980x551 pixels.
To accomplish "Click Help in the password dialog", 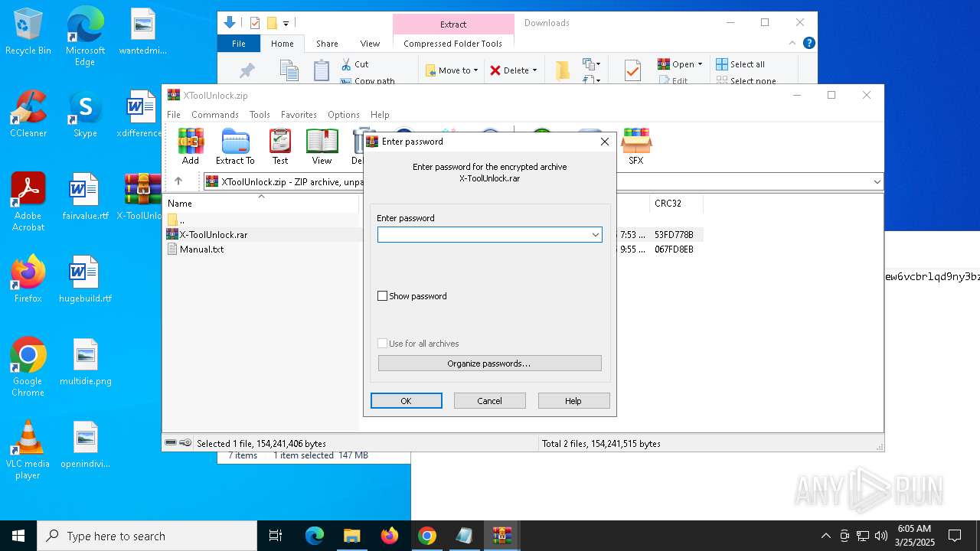I will coord(573,401).
